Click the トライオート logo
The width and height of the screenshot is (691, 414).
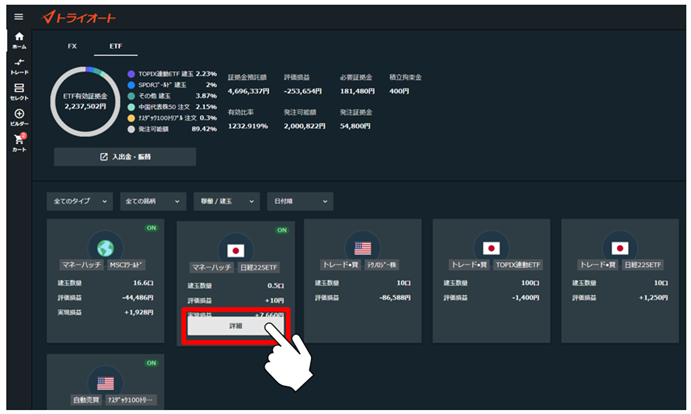pos(78,17)
